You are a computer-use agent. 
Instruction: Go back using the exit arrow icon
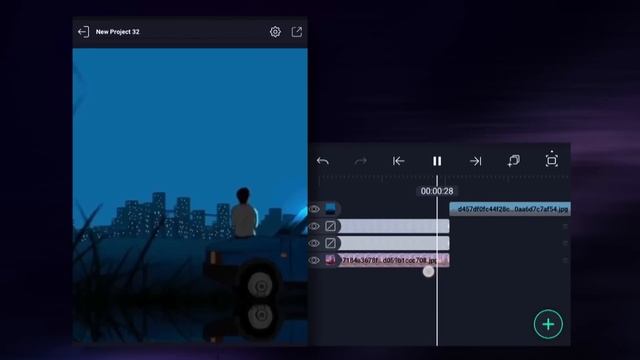(x=83, y=32)
